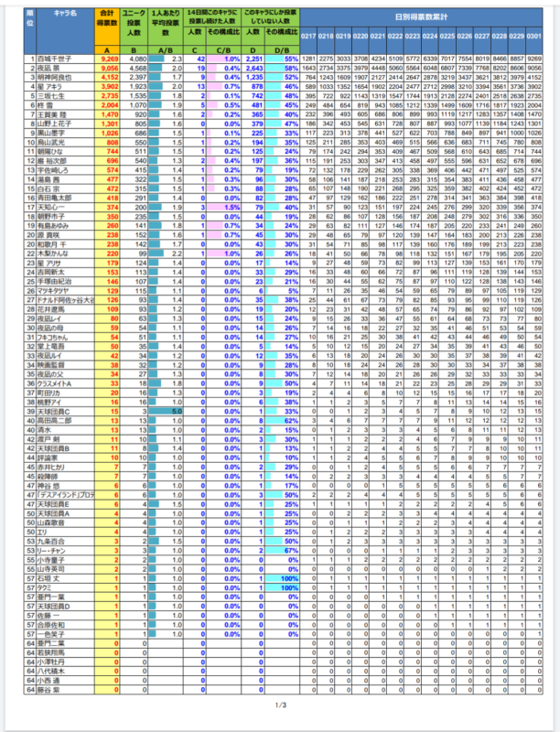Image resolution: width=560 pixels, height=732 pixels.
Task: Select the name cell '天球団員C'
Action: (65, 411)
